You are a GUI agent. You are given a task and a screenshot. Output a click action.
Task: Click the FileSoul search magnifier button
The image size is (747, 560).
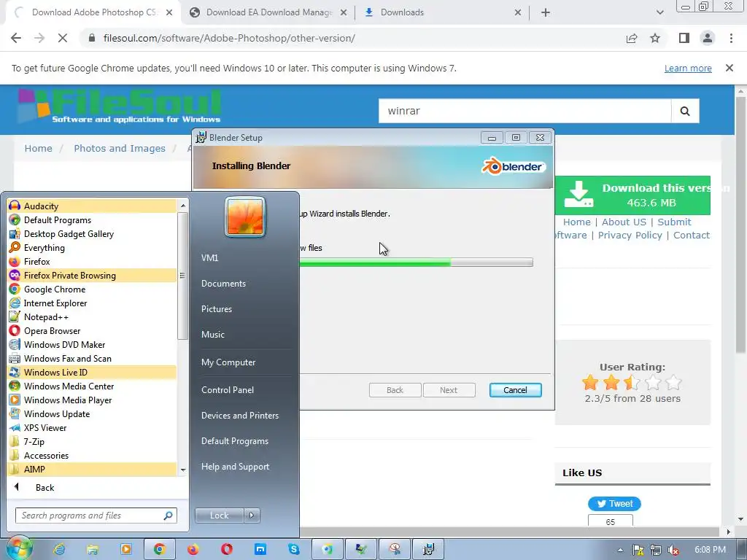685,111
